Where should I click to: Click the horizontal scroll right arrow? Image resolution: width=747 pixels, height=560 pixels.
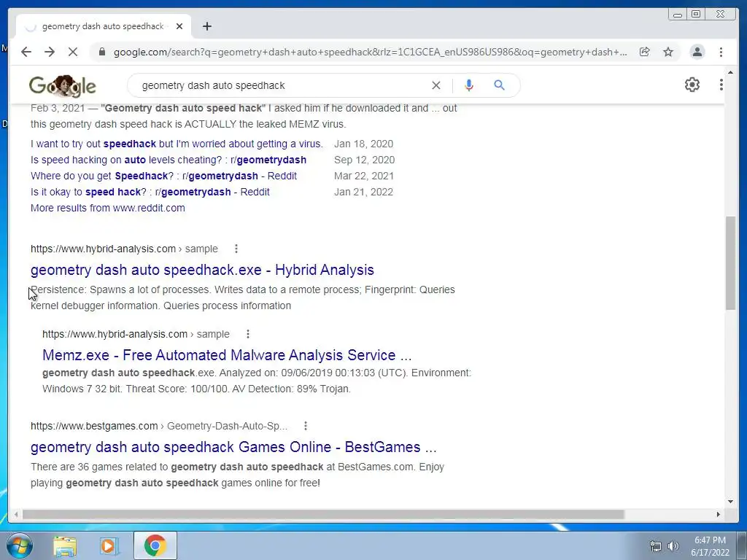point(719,514)
